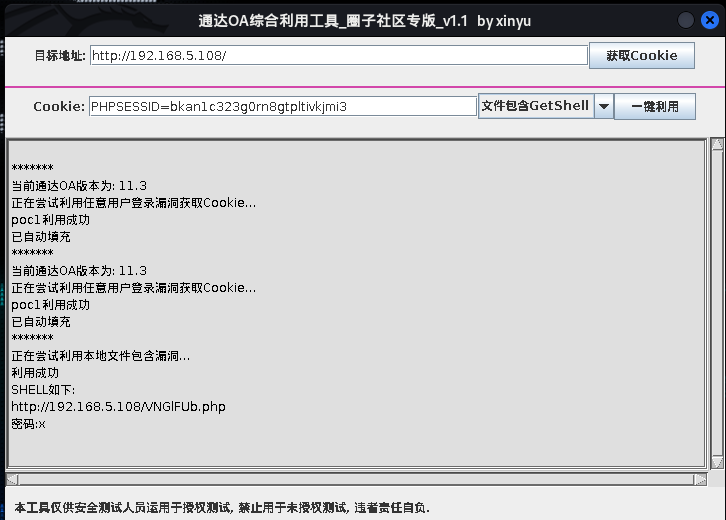726x520 pixels.
Task: Click the 密码:x password line
Action: coord(28,424)
